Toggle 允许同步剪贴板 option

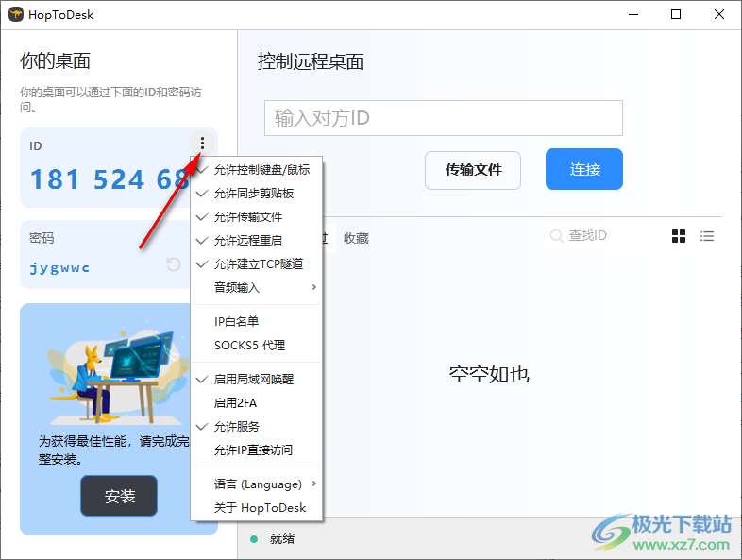[257, 194]
